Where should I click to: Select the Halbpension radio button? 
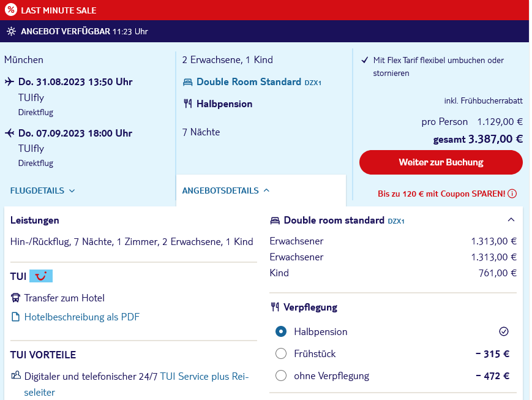[x=281, y=331]
